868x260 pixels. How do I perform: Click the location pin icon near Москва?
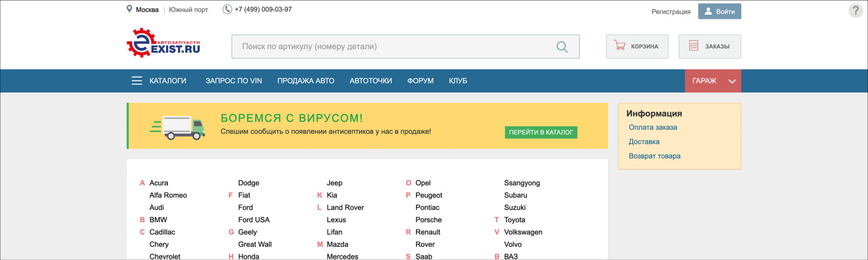(129, 9)
